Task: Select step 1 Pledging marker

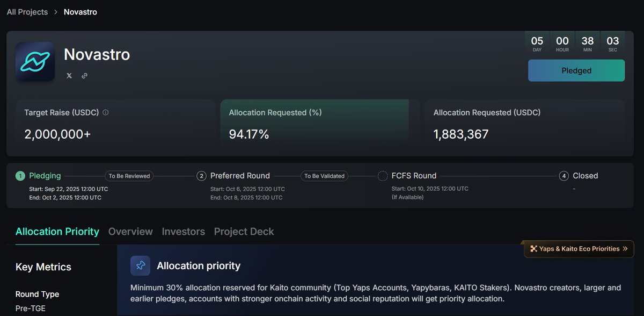Action: pyautogui.click(x=20, y=176)
